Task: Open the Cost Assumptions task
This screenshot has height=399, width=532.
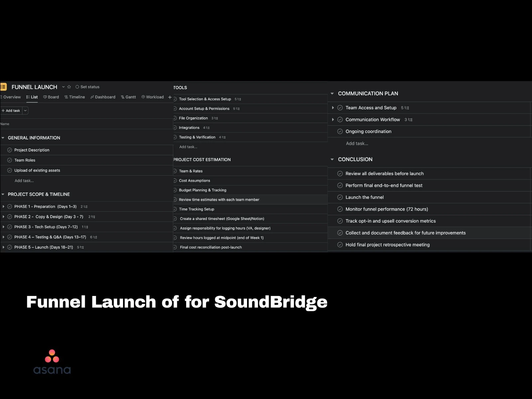Action: click(195, 181)
